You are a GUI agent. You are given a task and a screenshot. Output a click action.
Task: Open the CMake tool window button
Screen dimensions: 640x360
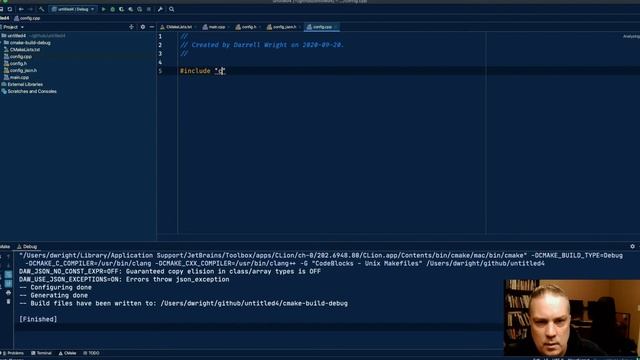click(67, 353)
